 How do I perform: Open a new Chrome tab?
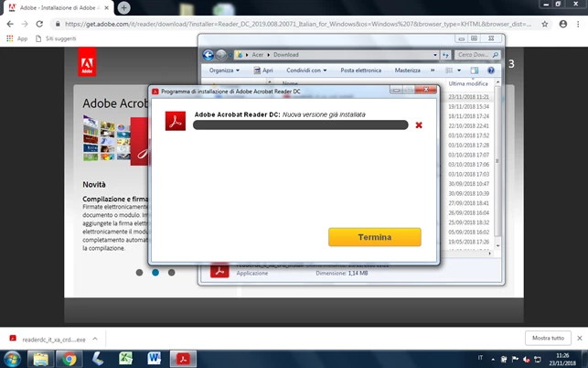click(123, 7)
